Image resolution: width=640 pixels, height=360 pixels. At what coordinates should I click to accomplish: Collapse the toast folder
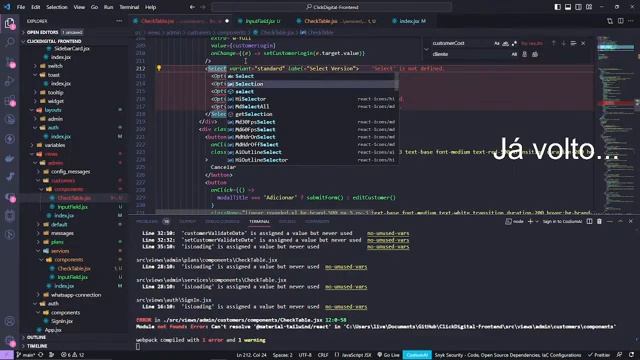click(53, 75)
